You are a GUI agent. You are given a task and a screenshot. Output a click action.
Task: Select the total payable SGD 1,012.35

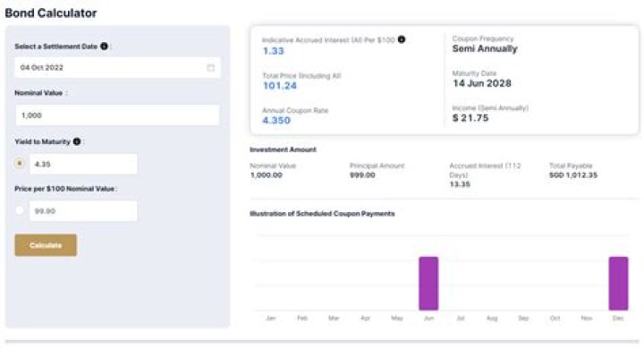pos(573,175)
